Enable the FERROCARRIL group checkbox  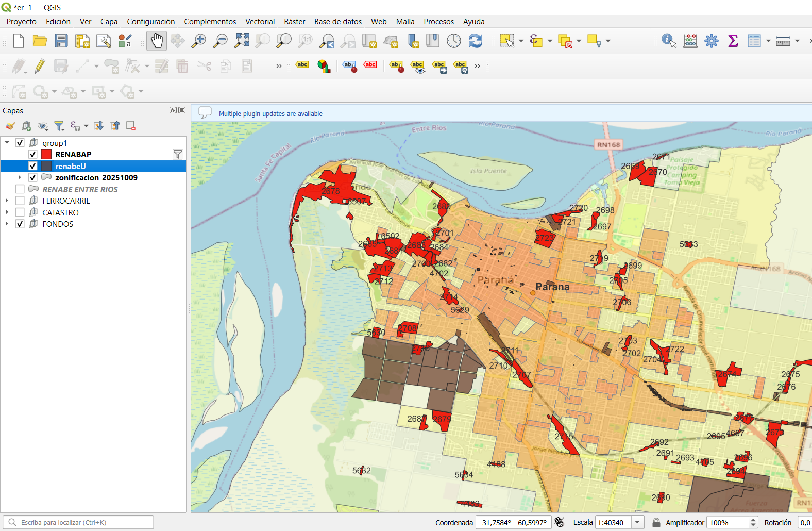click(20, 201)
